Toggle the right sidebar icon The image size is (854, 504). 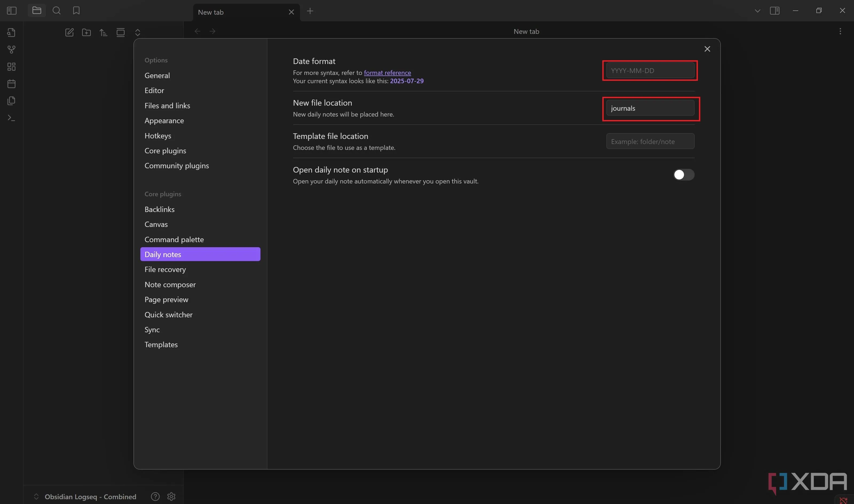[774, 11]
